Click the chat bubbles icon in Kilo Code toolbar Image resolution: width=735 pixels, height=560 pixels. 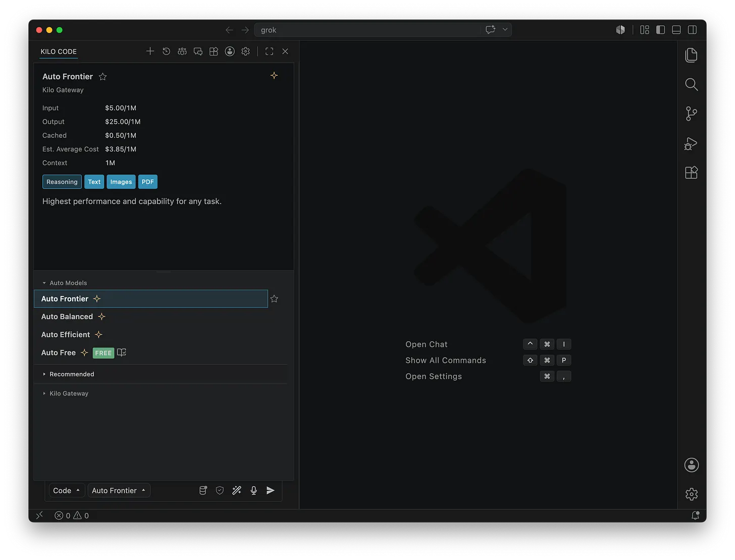[x=198, y=52]
